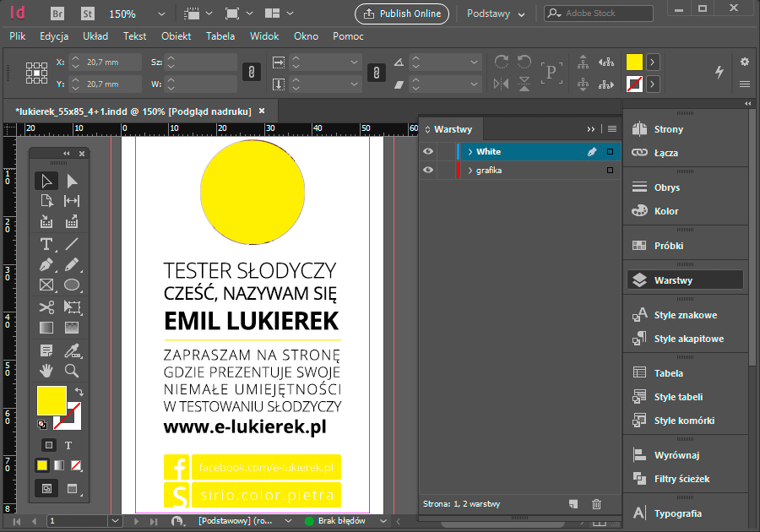The width and height of the screenshot is (760, 532).
Task: Click the delete layer trash icon
Action: tap(596, 503)
